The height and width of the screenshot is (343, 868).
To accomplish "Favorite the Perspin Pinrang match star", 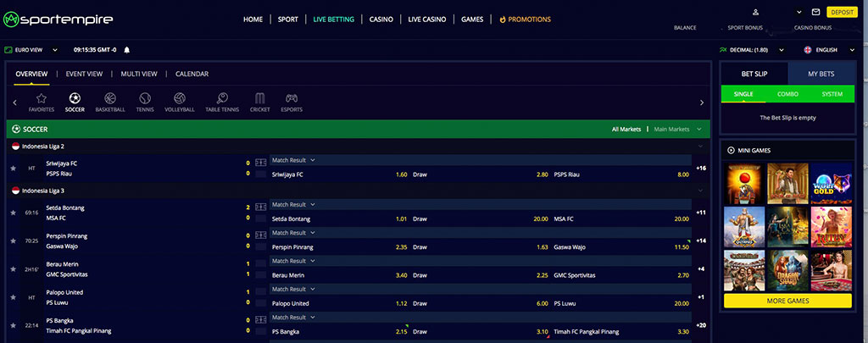I will coord(14,241).
